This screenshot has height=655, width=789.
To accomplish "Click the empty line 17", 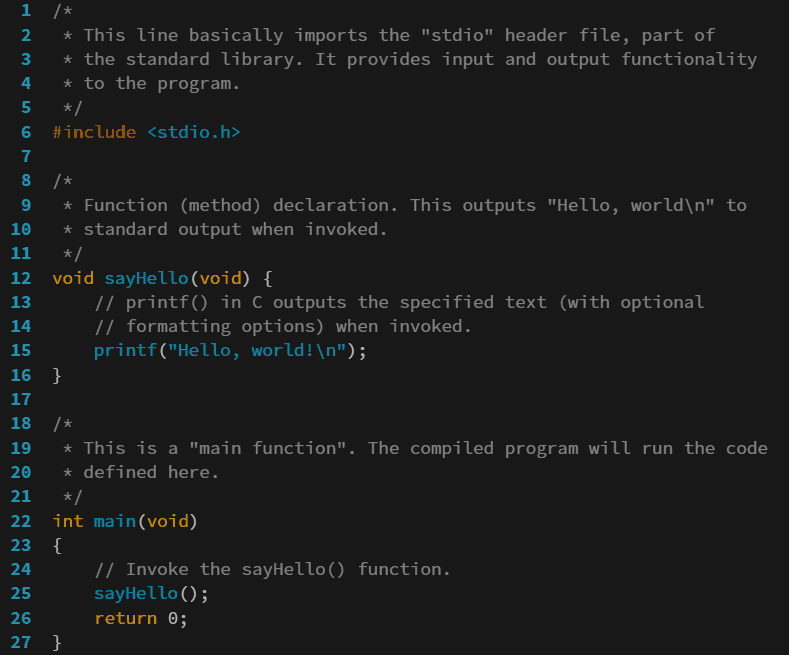I will 300,399.
